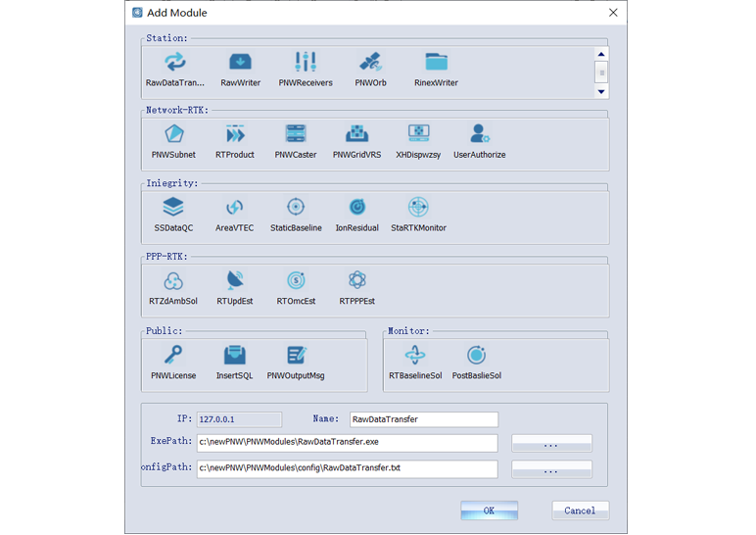Confirm with the OK button
This screenshot has height=535, width=756.
(489, 511)
